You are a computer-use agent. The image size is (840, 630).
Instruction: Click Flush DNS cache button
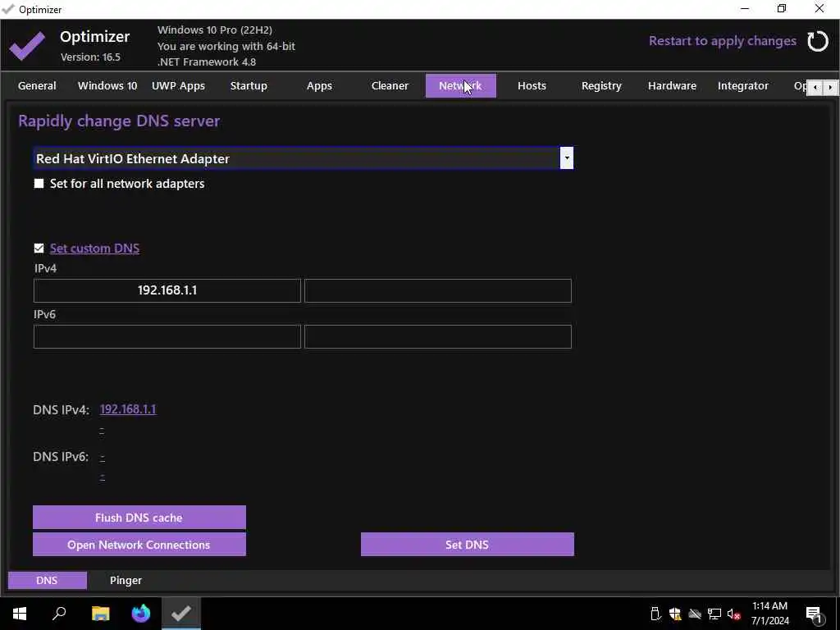click(x=139, y=518)
